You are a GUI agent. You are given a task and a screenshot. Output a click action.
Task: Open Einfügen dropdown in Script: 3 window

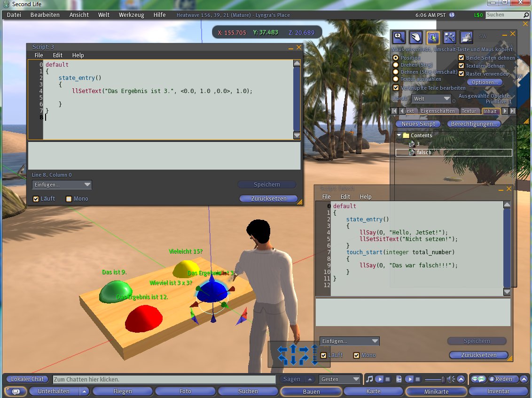[x=62, y=185]
